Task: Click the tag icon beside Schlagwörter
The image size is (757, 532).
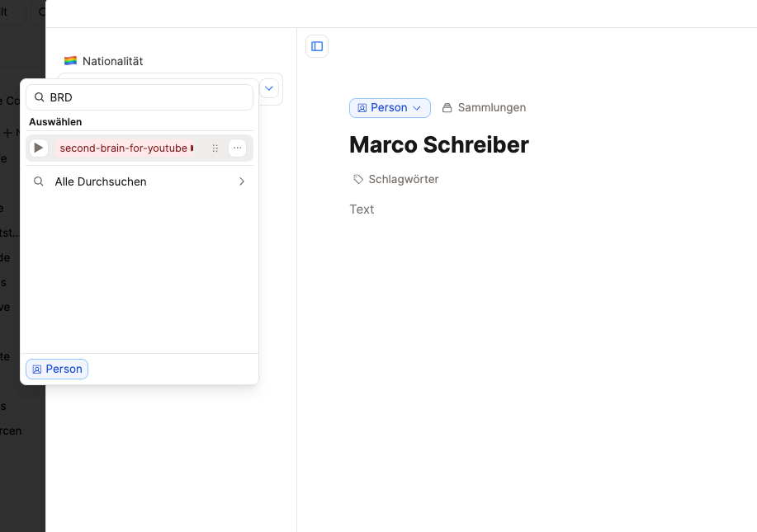Action: tap(358, 179)
